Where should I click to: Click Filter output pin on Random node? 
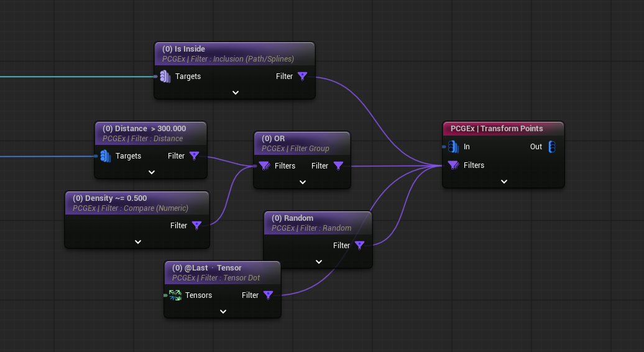pos(360,246)
